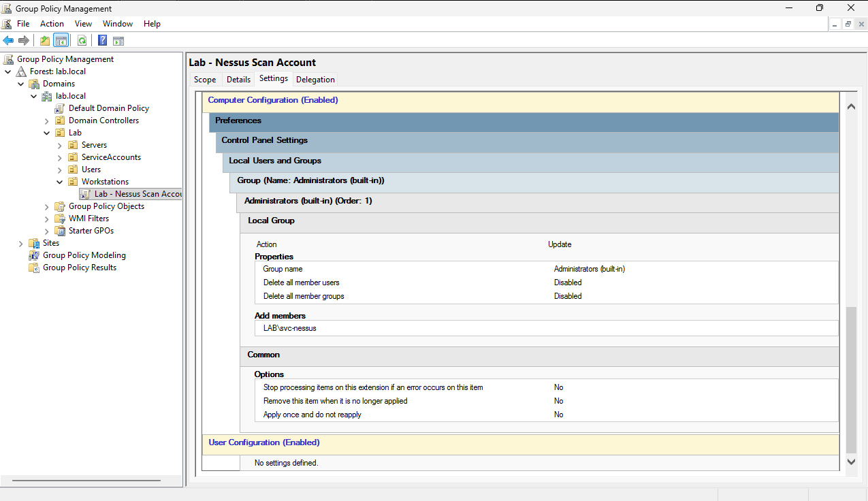
Task: Collapse the User Configuration (Enabled) section
Action: (x=521, y=445)
